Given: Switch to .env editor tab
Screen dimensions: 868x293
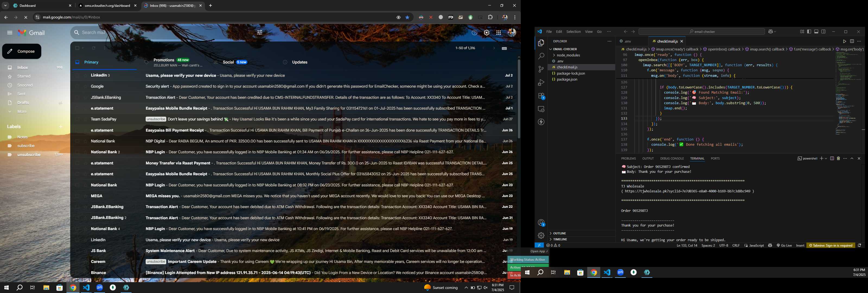Looking at the screenshot, I should coord(627,42).
